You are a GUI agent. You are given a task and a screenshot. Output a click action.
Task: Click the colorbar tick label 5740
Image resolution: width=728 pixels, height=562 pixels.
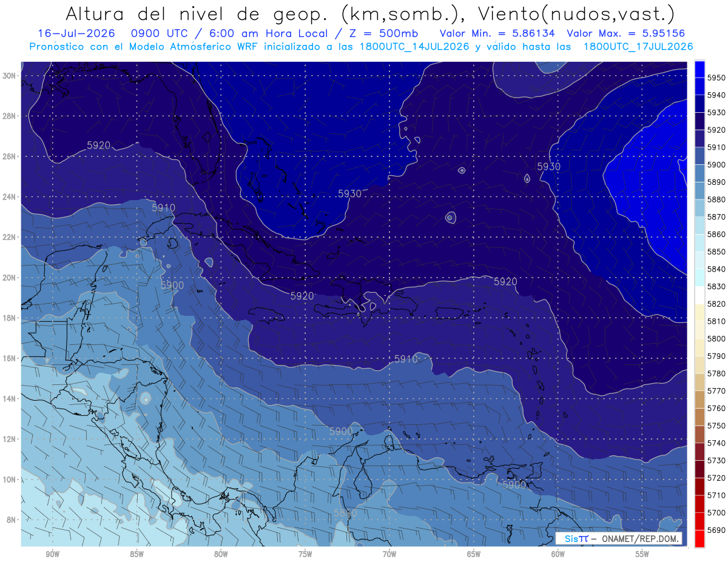coord(716,443)
